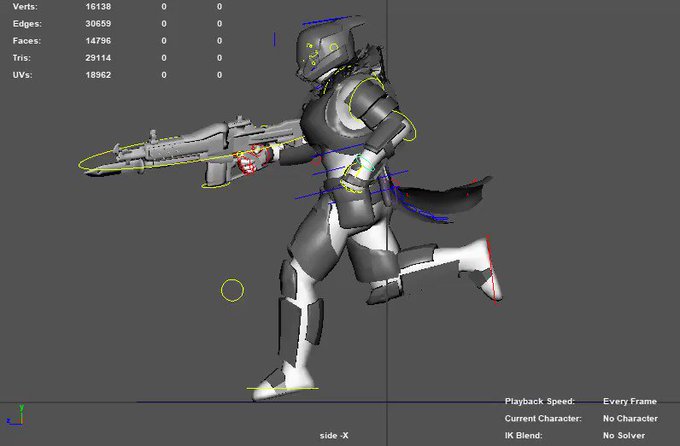Click the Edges count 30659
Viewport: 680px width, 446px height.
click(x=98, y=23)
